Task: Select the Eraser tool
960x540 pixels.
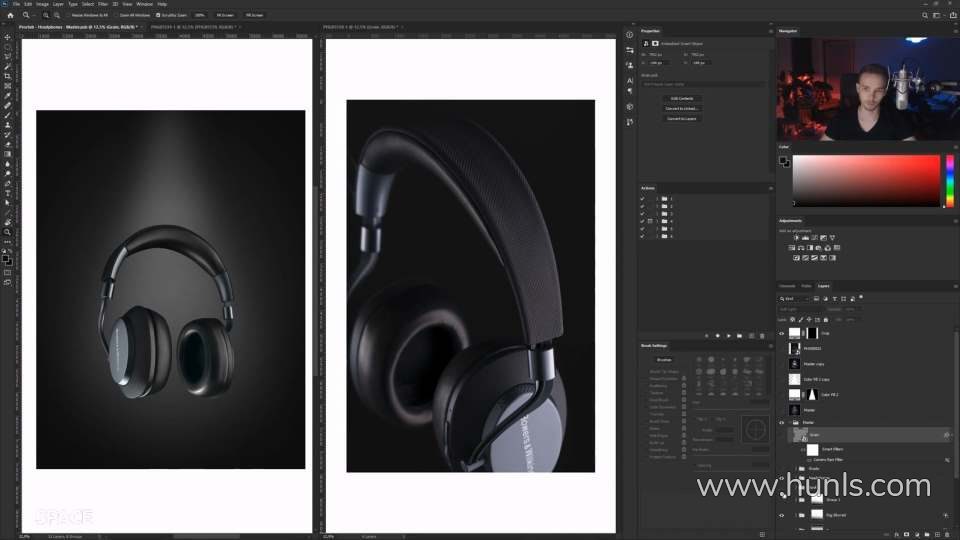Action: [x=7, y=144]
